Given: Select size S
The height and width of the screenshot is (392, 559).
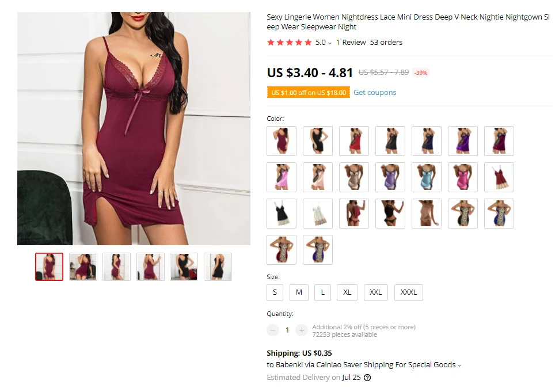Looking at the screenshot, I should [275, 292].
